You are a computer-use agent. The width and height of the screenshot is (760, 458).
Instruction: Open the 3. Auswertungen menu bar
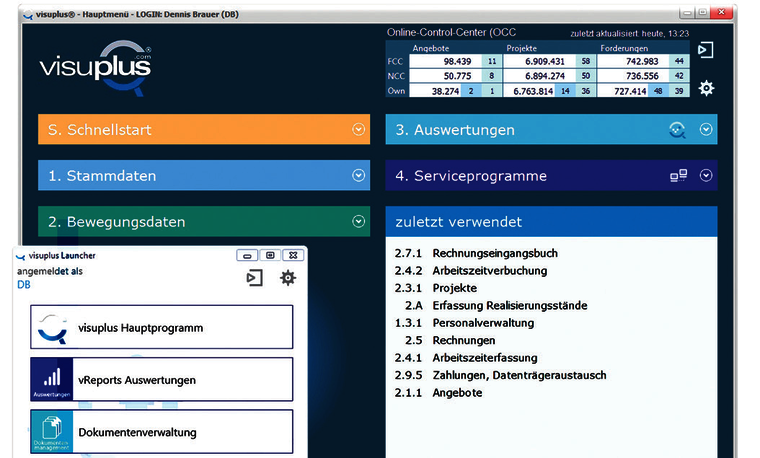pos(552,129)
